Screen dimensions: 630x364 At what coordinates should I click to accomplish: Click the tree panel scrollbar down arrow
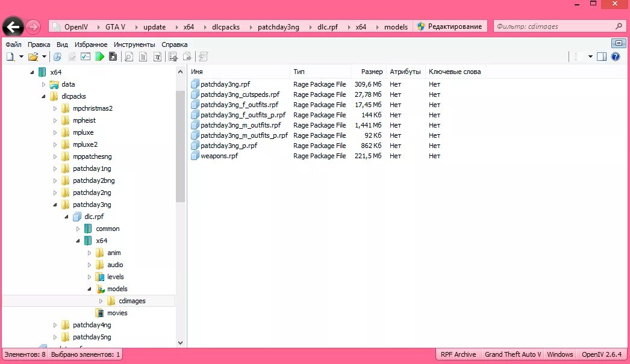click(x=181, y=343)
